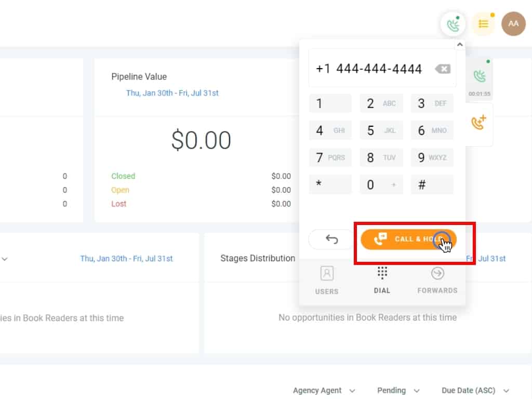
Task: Click the back arrow button in dialer
Action: (x=331, y=239)
